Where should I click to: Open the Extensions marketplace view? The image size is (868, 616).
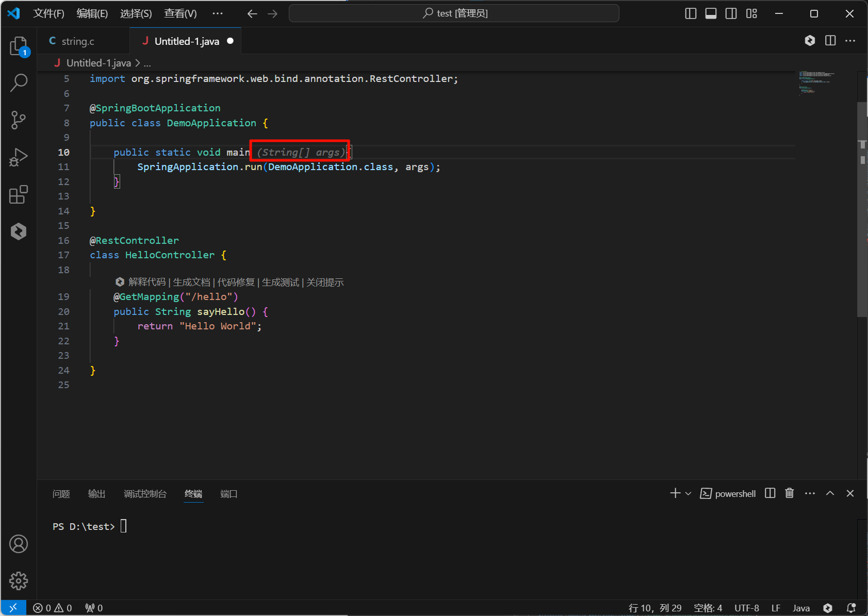19,194
